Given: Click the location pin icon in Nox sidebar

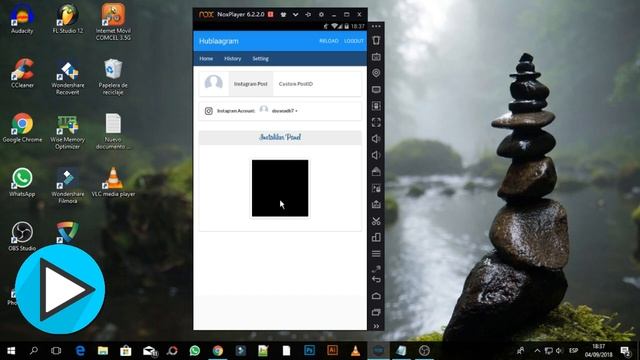Looking at the screenshot, I should 376,73.
